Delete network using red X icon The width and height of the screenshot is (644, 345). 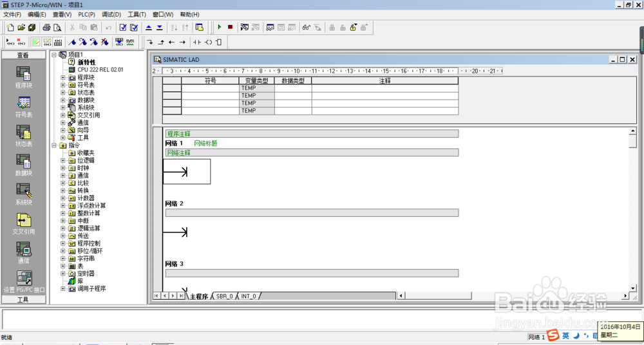click(x=21, y=42)
